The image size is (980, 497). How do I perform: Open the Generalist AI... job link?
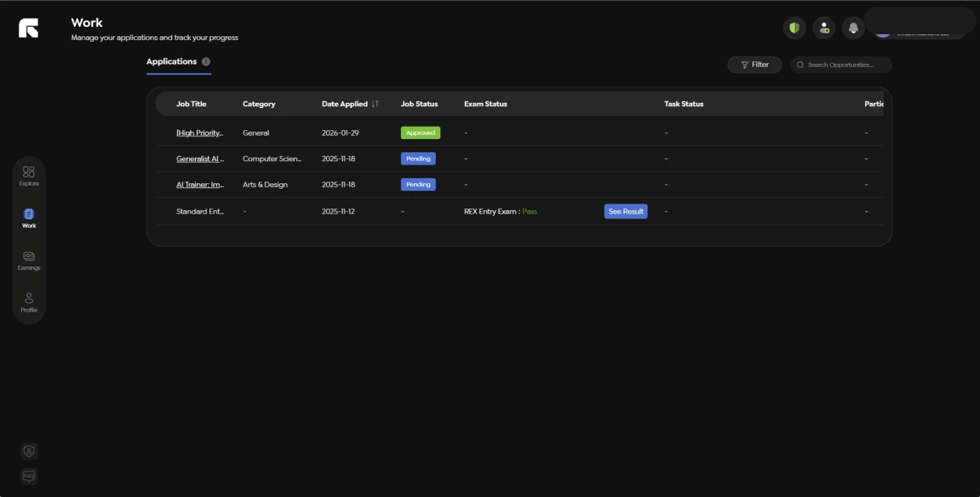(x=200, y=159)
